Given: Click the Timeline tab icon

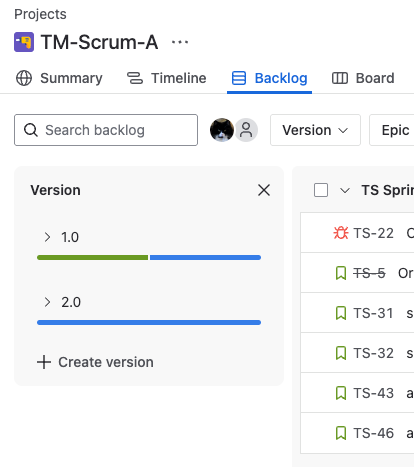Looking at the screenshot, I should click(x=135, y=78).
